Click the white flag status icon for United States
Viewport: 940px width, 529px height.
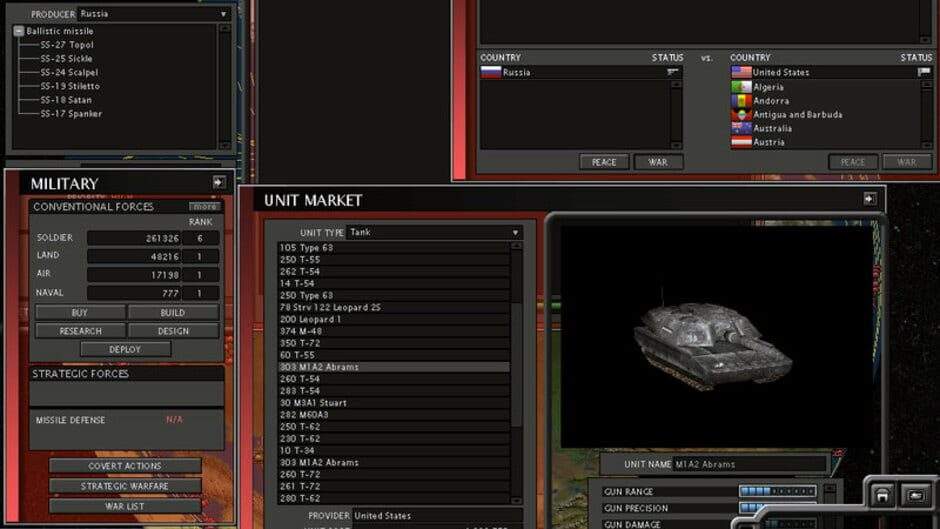(x=923, y=73)
